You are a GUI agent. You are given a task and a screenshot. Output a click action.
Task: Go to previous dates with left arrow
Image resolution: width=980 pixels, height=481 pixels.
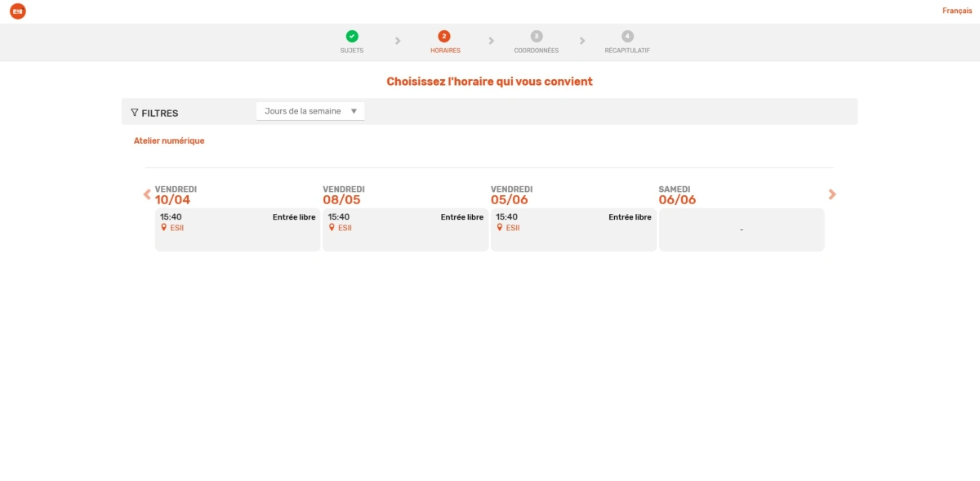(x=147, y=194)
